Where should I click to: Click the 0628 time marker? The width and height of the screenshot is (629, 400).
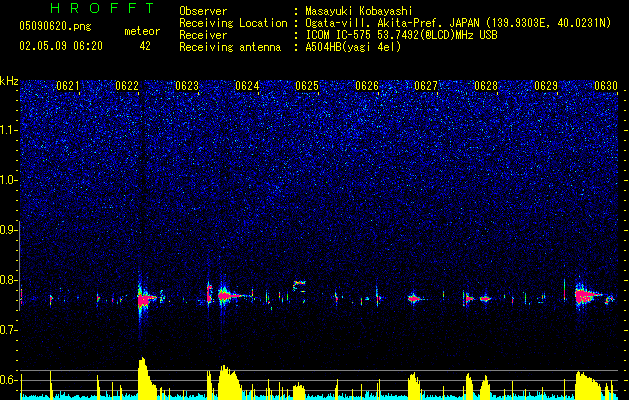[x=486, y=86]
